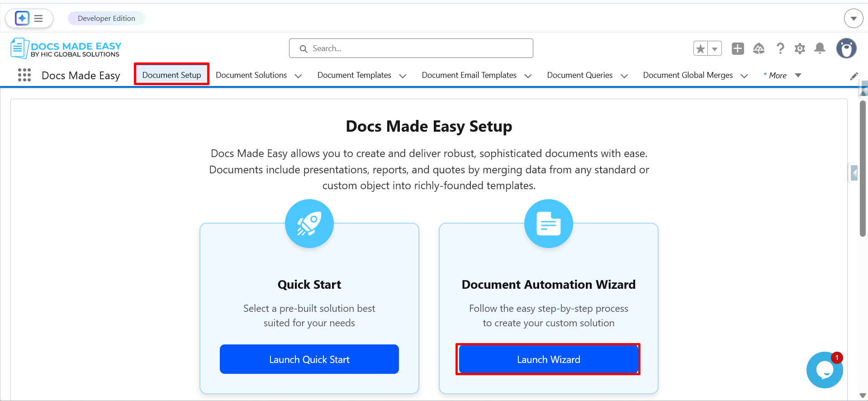Image resolution: width=868 pixels, height=401 pixels.
Task: Open the setup gear icon
Action: coord(800,48)
